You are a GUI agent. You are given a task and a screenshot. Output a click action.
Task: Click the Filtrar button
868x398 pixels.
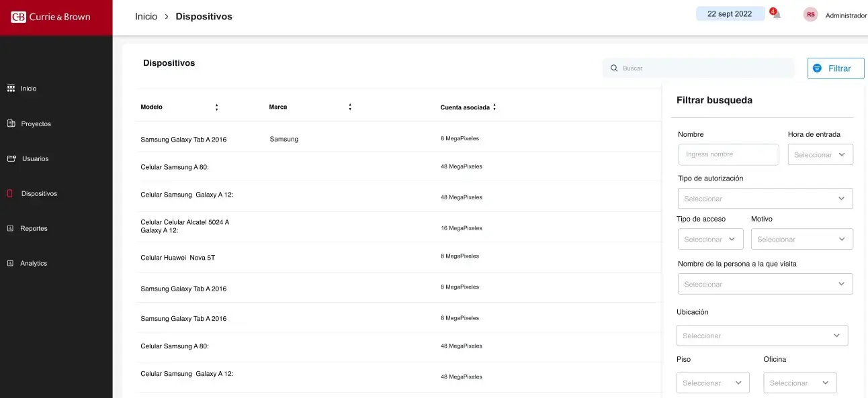pos(835,68)
